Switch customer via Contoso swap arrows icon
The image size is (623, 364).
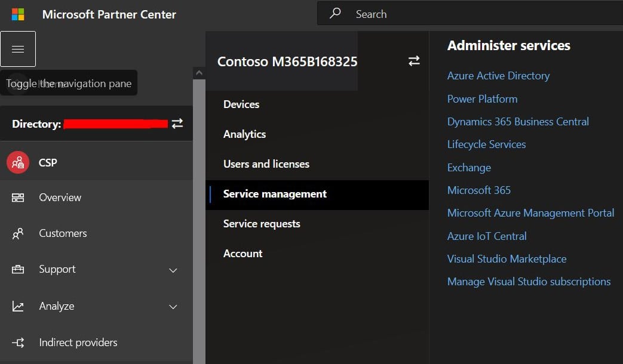tap(414, 61)
